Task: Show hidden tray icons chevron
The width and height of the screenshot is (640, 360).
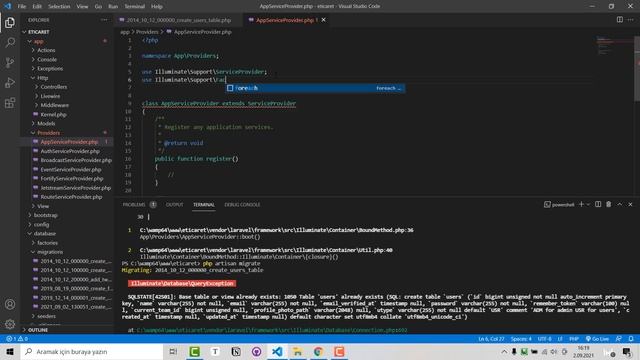Action: (504, 351)
